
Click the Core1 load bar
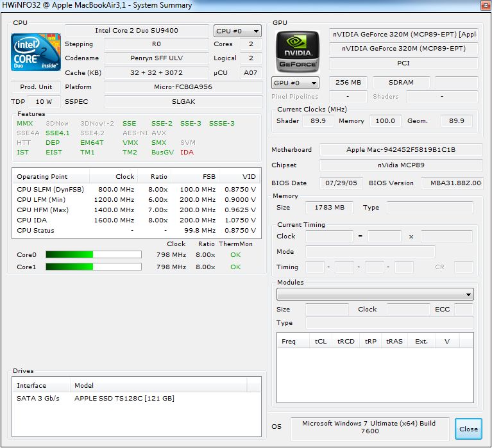click(94, 267)
